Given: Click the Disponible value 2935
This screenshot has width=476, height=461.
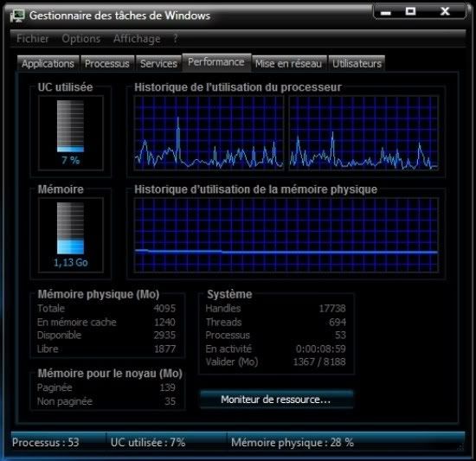Looking at the screenshot, I should (x=164, y=335).
